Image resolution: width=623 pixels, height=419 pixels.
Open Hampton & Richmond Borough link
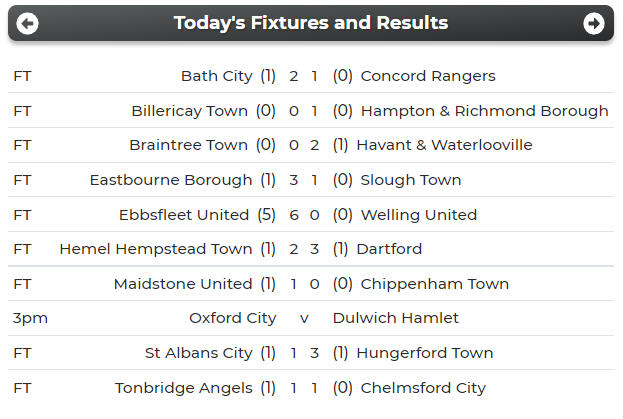tap(484, 111)
